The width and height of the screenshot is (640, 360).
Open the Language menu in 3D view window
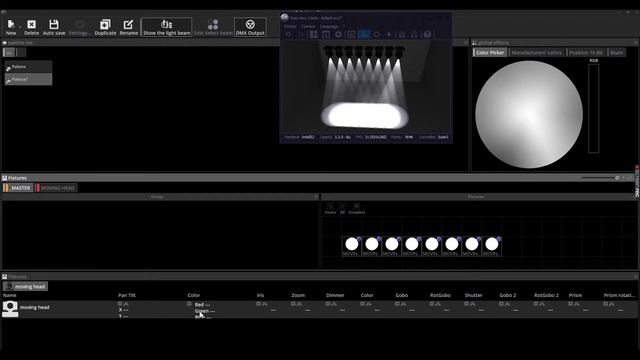pyautogui.click(x=329, y=26)
